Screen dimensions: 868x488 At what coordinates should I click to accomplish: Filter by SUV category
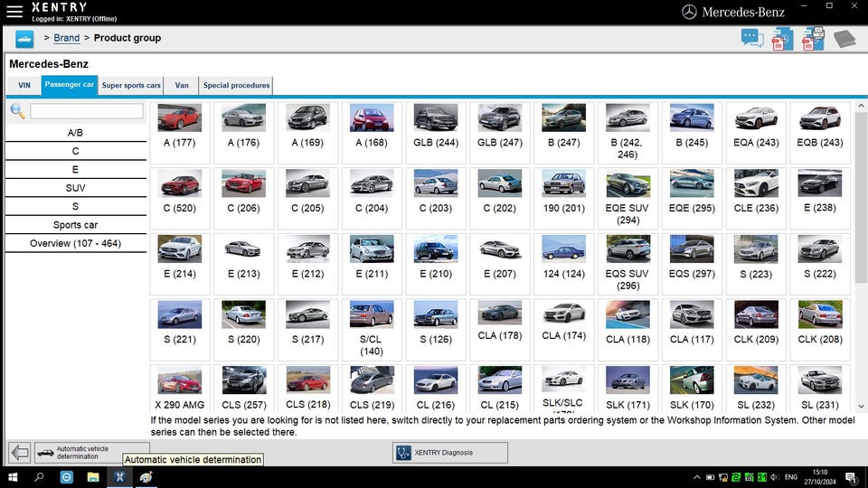tap(76, 188)
